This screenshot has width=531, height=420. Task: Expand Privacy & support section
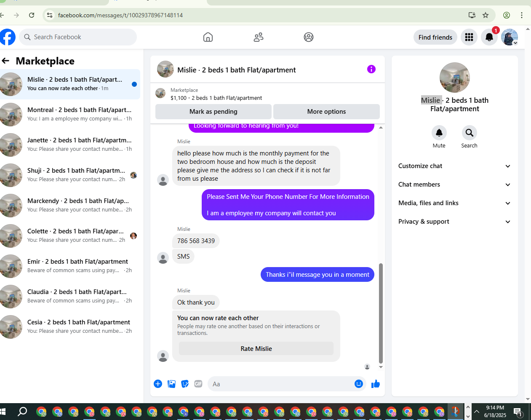click(455, 222)
